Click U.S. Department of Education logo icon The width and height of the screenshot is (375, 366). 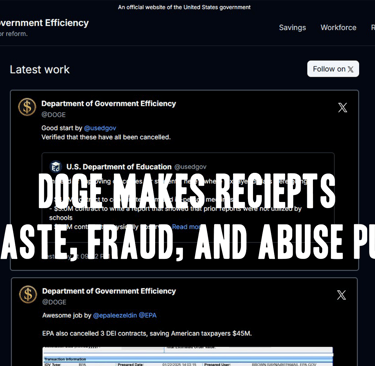coord(56,167)
